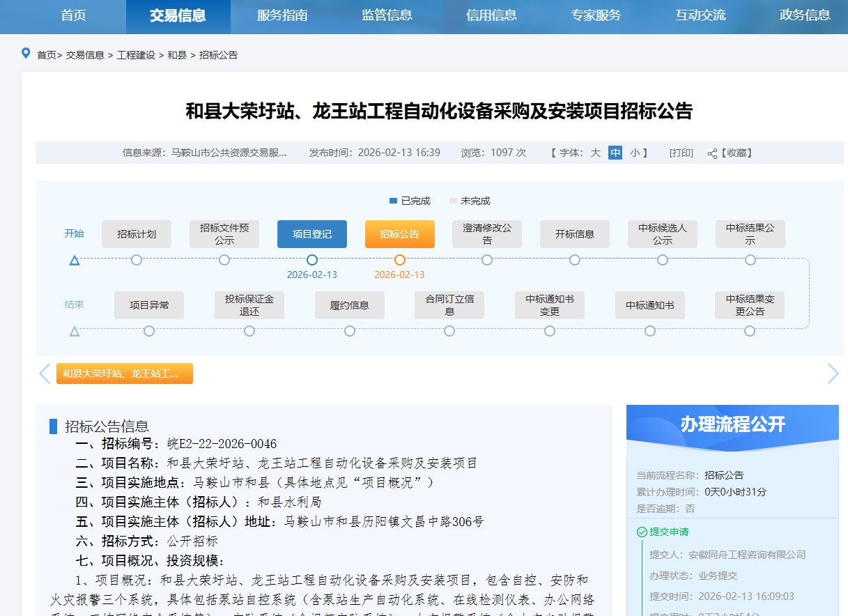The image size is (848, 616).
Task: Select the 中标通知书 stage button
Action: 650,305
